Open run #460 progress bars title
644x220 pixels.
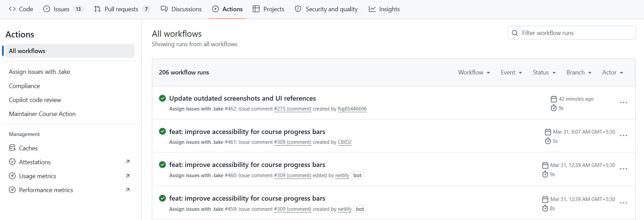coord(247,165)
